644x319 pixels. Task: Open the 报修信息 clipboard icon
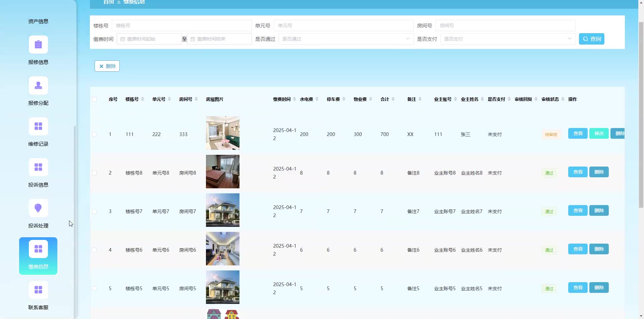pyautogui.click(x=38, y=45)
